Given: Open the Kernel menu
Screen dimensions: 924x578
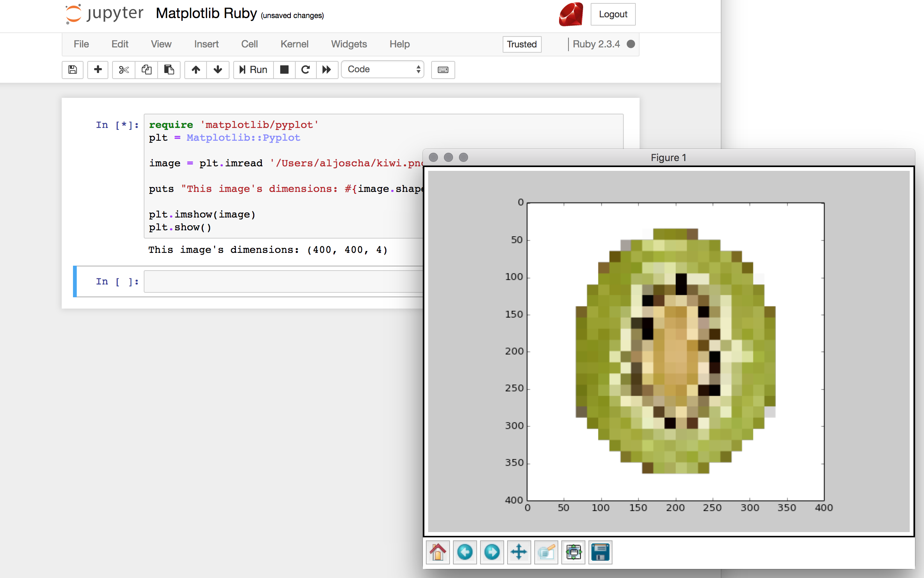Looking at the screenshot, I should 294,44.
